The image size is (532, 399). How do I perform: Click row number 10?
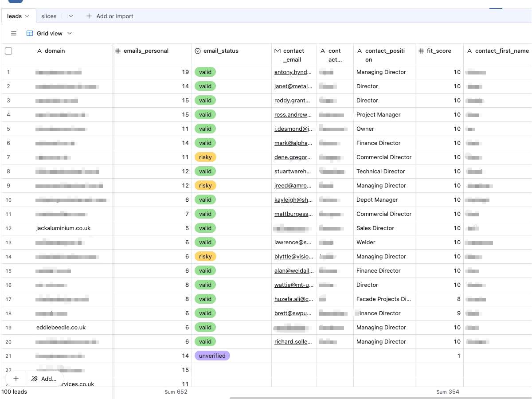[8, 199]
